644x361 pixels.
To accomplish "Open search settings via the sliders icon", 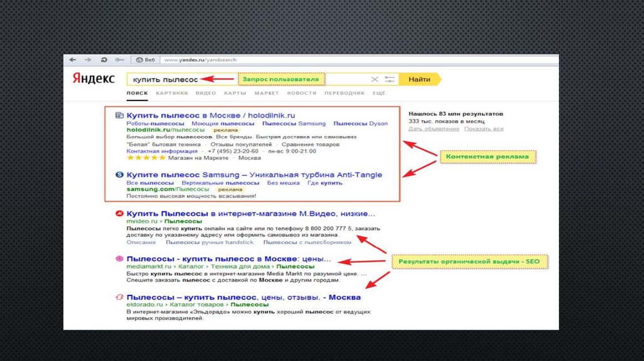I will 391,79.
